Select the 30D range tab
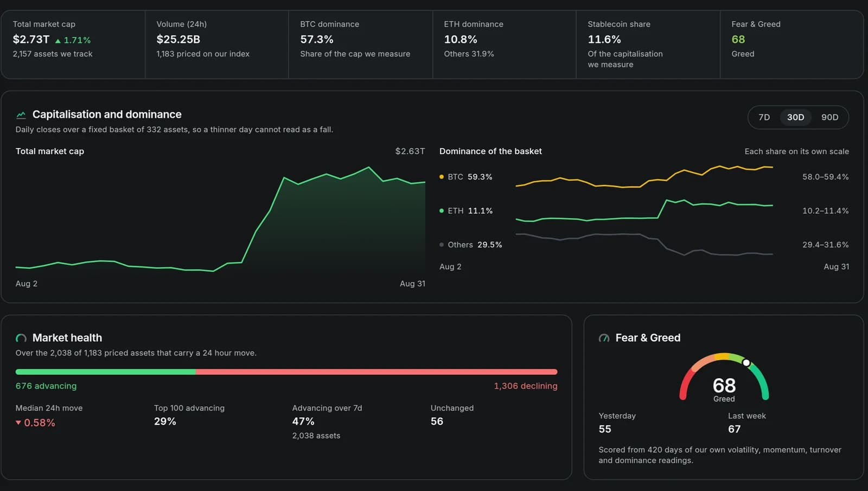868x491 pixels. tap(795, 117)
